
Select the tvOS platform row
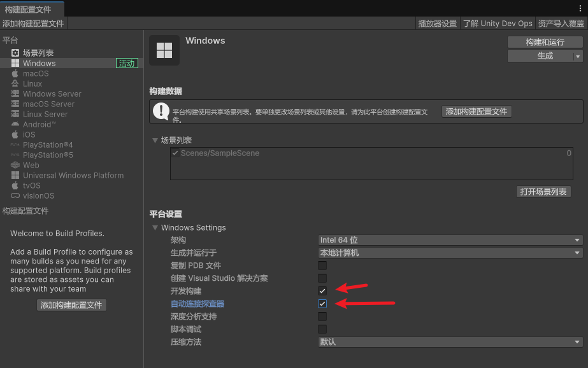71,185
